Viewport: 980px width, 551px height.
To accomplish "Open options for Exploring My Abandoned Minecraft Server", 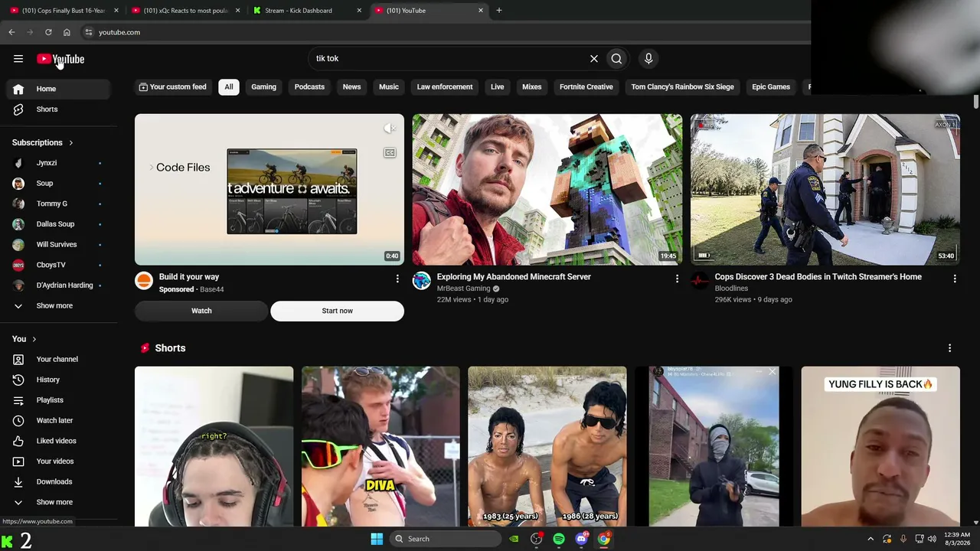I will point(677,279).
